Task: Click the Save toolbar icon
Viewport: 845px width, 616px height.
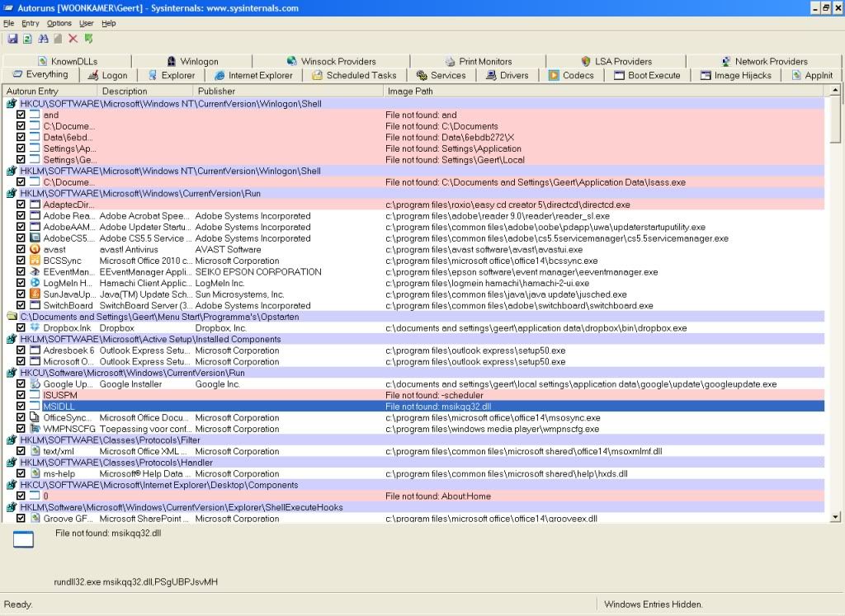Action: coord(12,39)
